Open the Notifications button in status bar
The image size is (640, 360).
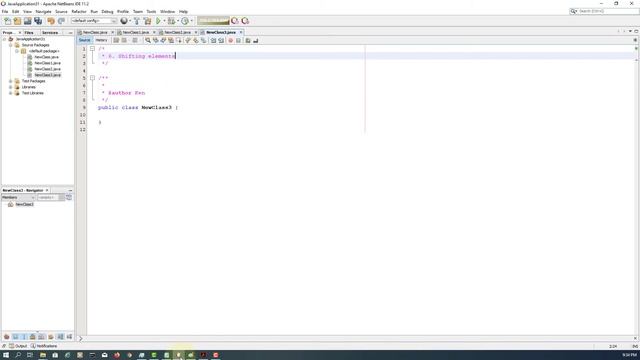pyautogui.click(x=44, y=346)
